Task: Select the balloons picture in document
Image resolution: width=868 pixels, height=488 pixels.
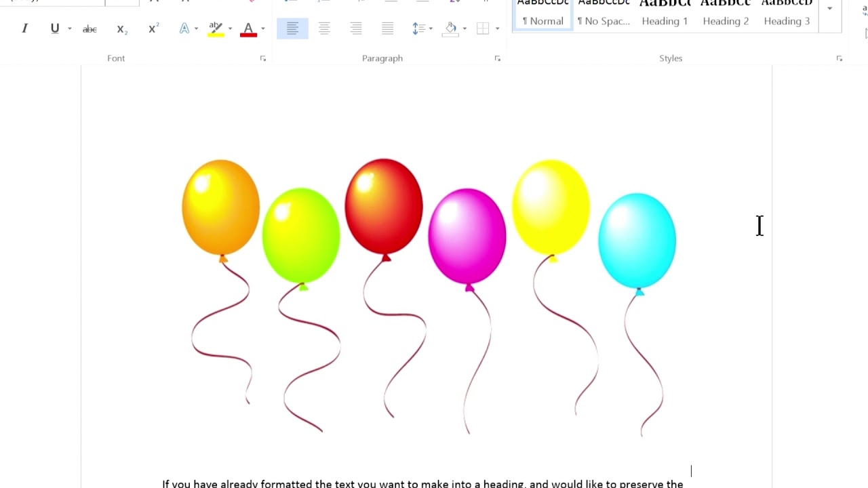Action: 429,297
